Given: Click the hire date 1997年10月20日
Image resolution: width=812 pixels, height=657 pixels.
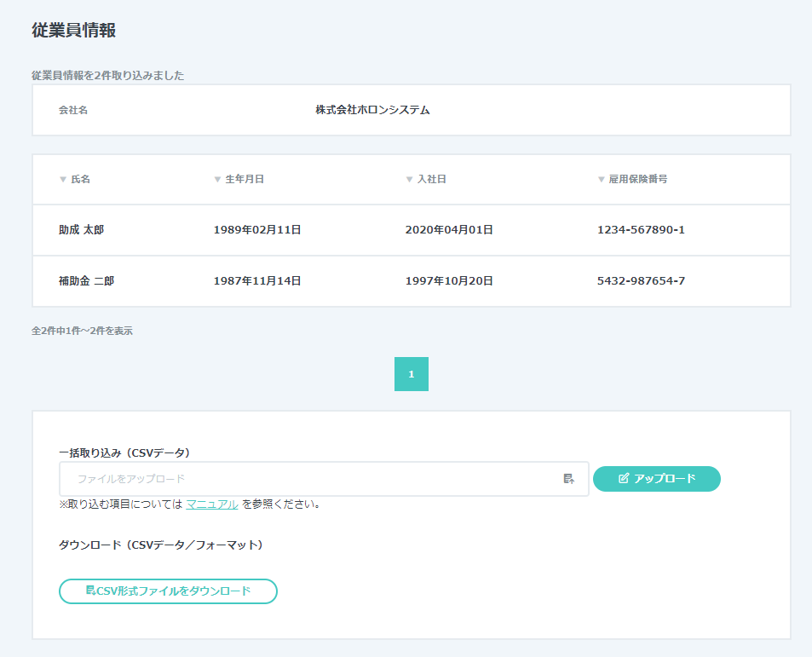Looking at the screenshot, I should point(449,281).
